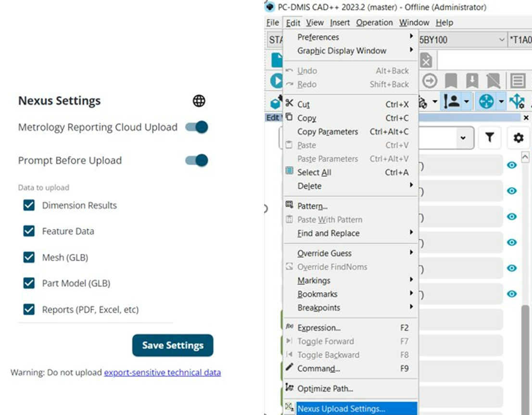Choose Command... menu entry
532x415 pixels.
click(x=350, y=368)
